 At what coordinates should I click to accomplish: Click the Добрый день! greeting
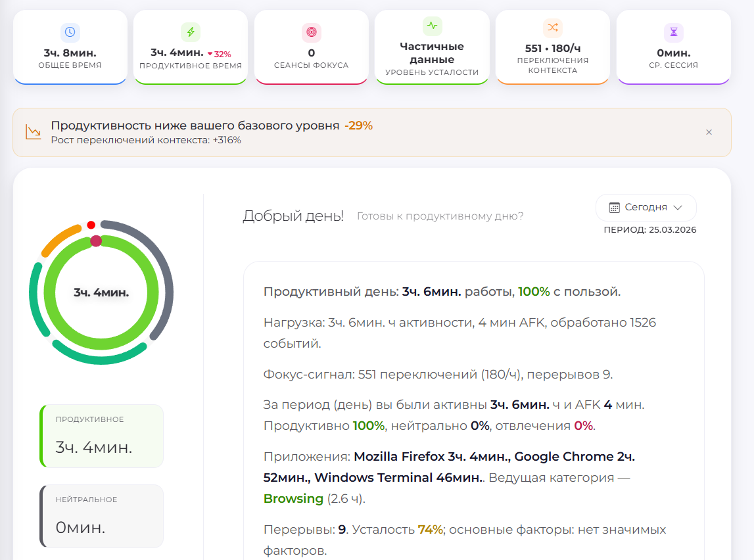293,216
